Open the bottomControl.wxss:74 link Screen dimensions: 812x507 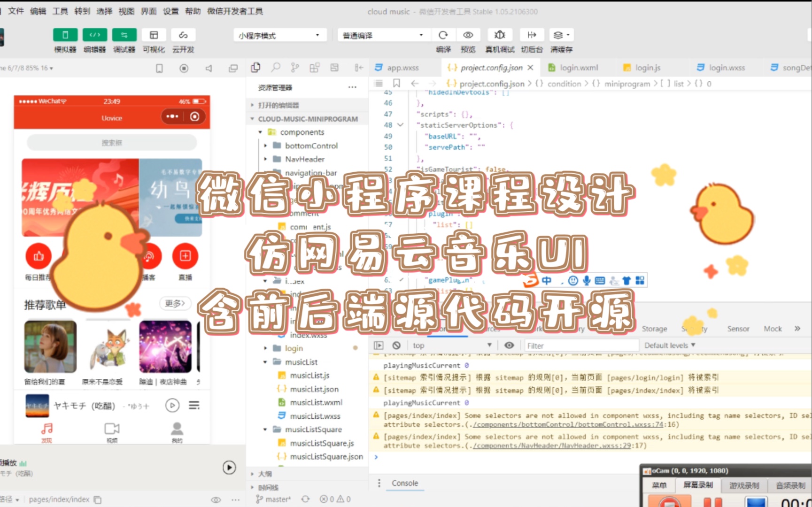(x=569, y=424)
